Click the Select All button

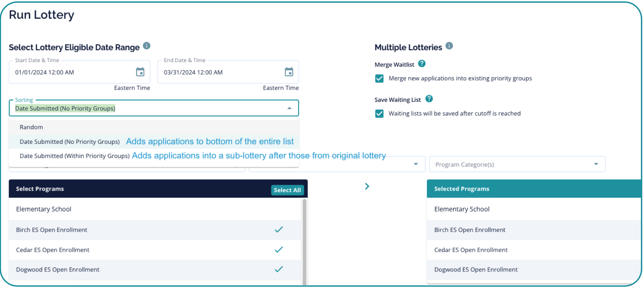point(287,190)
